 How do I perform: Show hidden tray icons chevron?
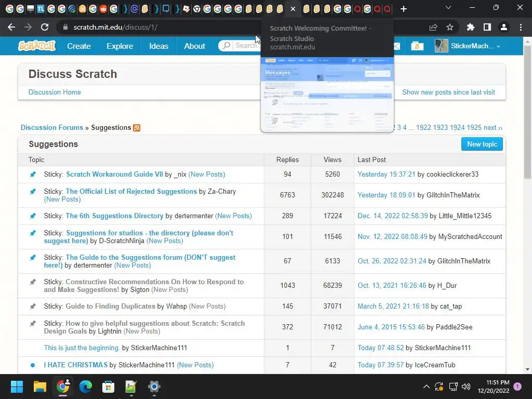point(427,387)
